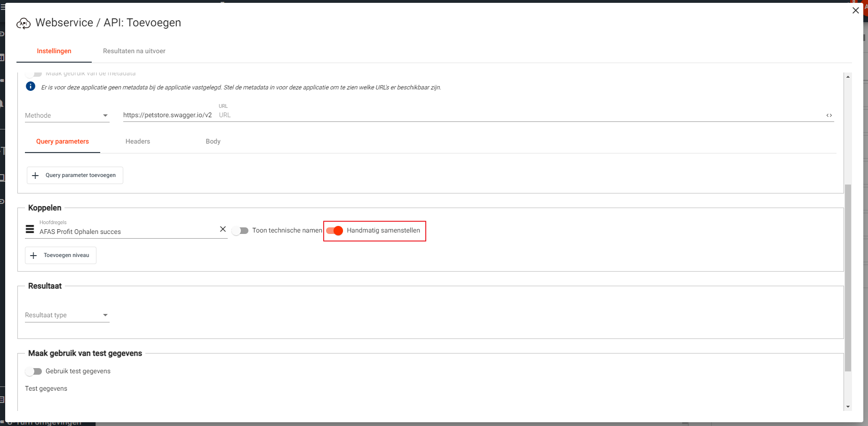This screenshot has width=868, height=426.
Task: Click the cloud API icon in dialog title
Action: coord(23,23)
